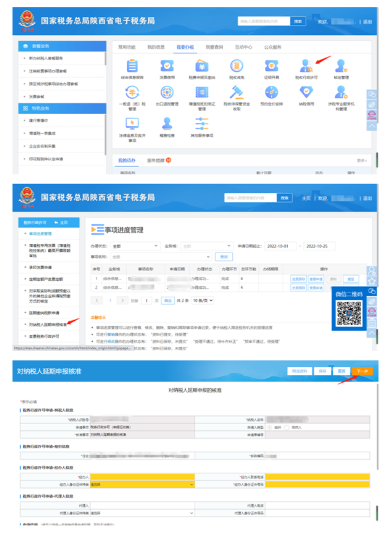Click 确定 pagination button
Image resolution: width=392 pixels, height=533 pixels.
[x=168, y=300]
